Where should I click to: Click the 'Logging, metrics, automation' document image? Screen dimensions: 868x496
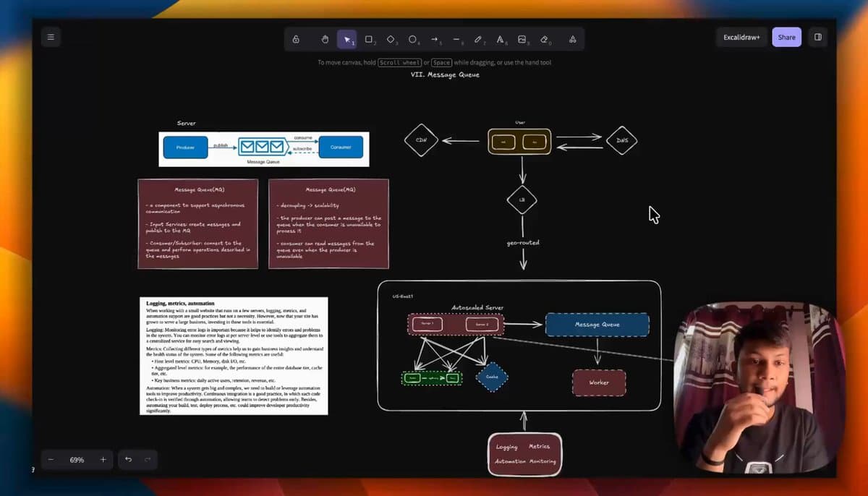pyautogui.click(x=234, y=356)
